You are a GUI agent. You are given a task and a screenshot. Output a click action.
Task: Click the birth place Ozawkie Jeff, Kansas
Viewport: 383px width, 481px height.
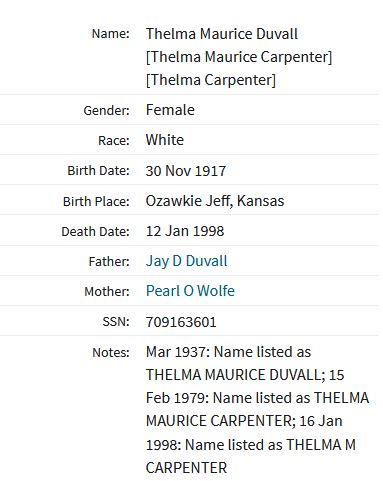pyautogui.click(x=215, y=201)
